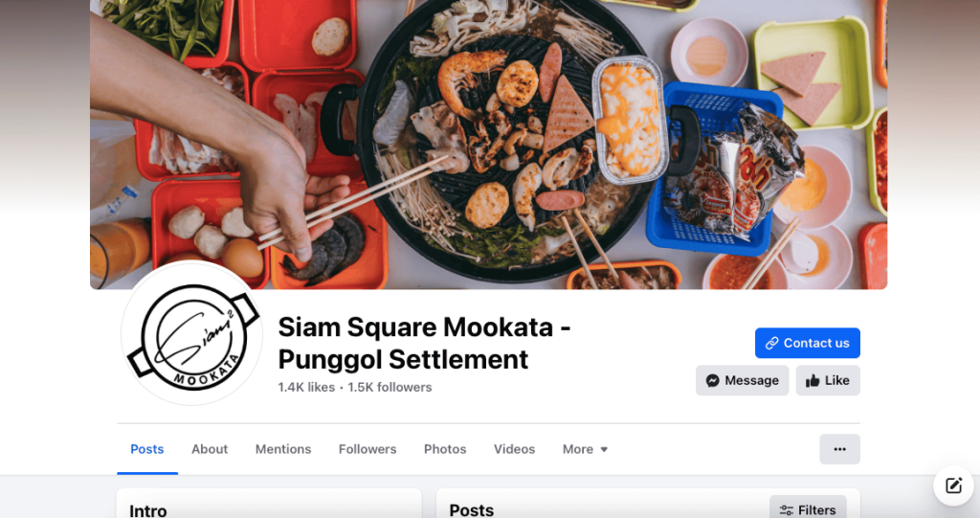
Task: Click the Contact us button
Action: click(x=808, y=343)
